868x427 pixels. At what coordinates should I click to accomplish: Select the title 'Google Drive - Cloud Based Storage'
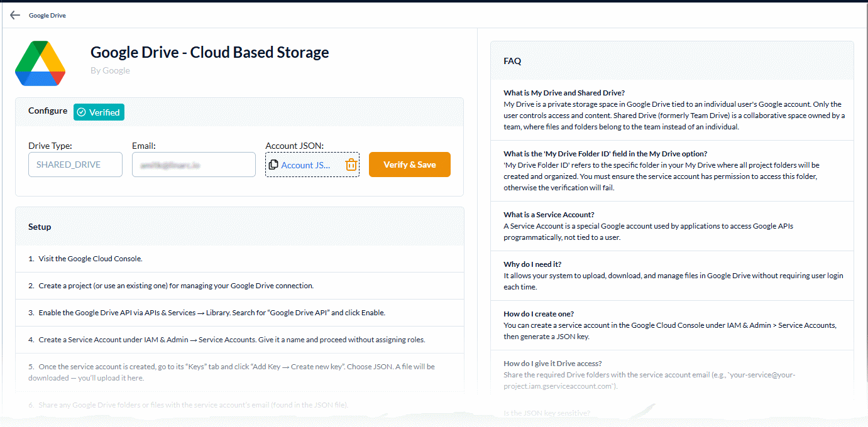pos(210,52)
